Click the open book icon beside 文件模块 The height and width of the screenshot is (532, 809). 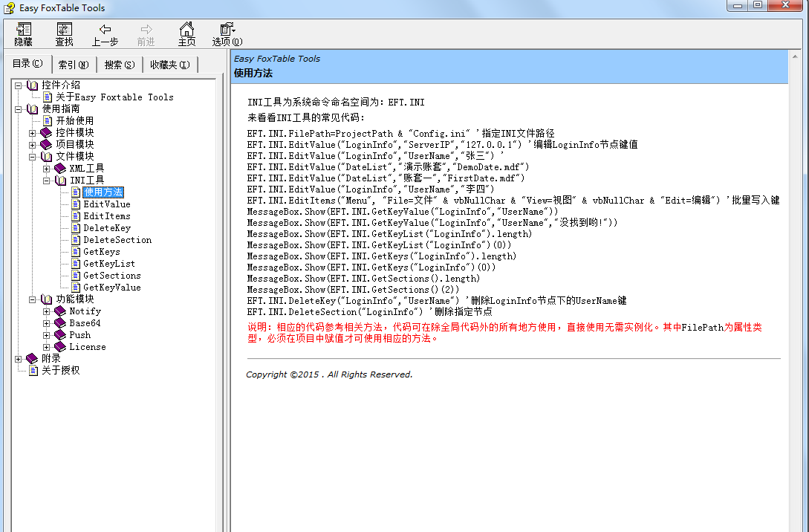click(x=47, y=156)
